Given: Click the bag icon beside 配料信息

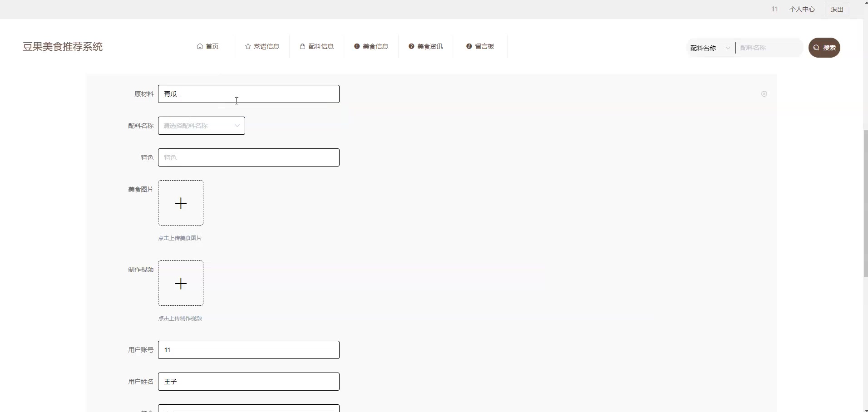Looking at the screenshot, I should 302,46.
